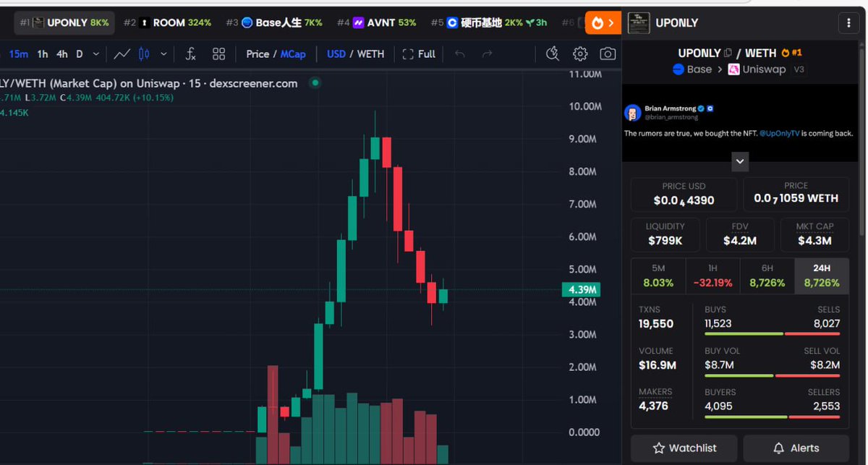Click the orange #1 trending rank badge
The image size is (868, 465).
point(791,54)
